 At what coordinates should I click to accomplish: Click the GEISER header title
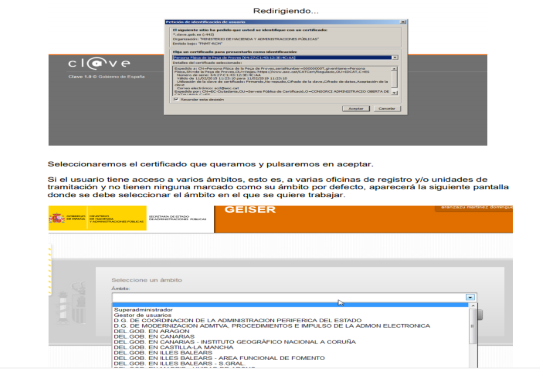(x=250, y=210)
